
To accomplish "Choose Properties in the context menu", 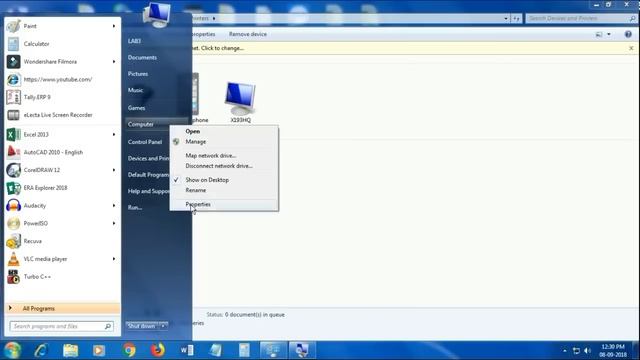I will pyautogui.click(x=224, y=204).
